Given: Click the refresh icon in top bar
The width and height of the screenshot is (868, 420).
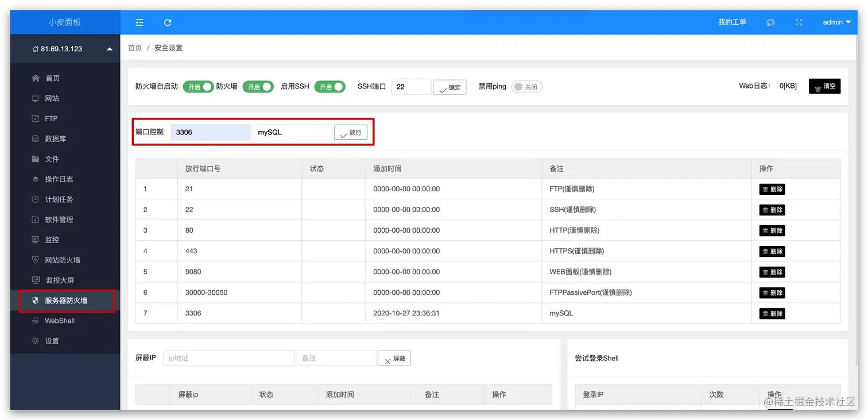Looking at the screenshot, I should tap(168, 22).
